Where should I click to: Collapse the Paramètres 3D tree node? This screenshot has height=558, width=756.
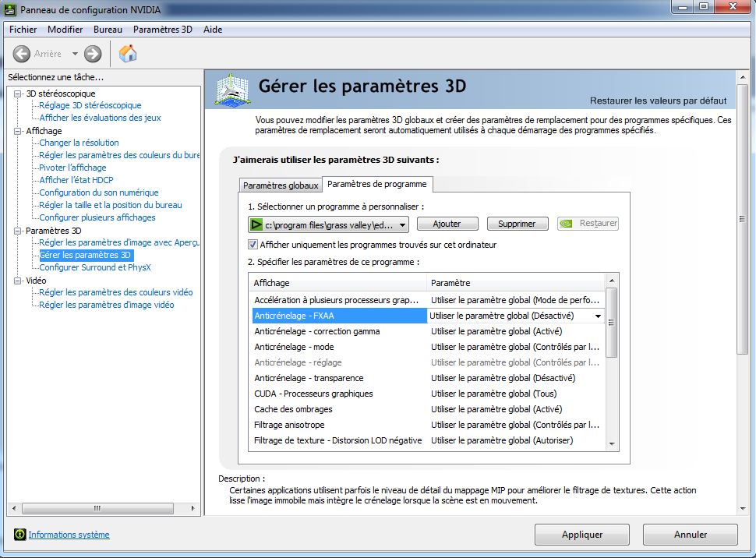point(18,231)
